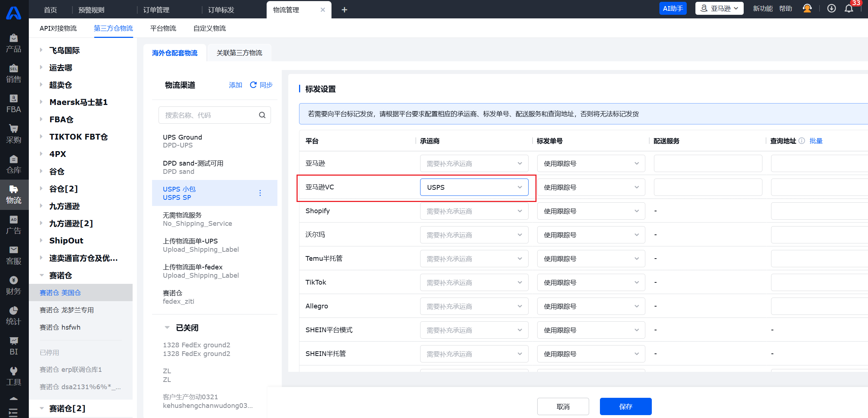Open the 承运商 dropdown for Shopify row
The height and width of the screenshot is (418, 868).
pyautogui.click(x=474, y=211)
